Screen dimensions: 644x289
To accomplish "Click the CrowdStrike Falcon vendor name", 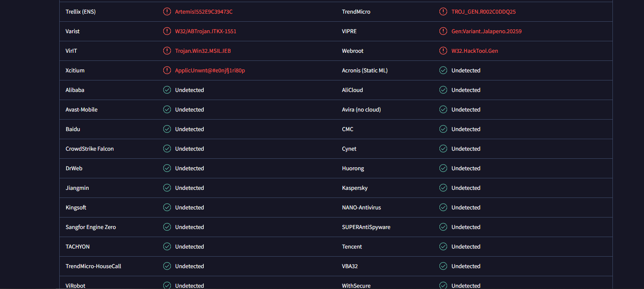I will click(90, 149).
